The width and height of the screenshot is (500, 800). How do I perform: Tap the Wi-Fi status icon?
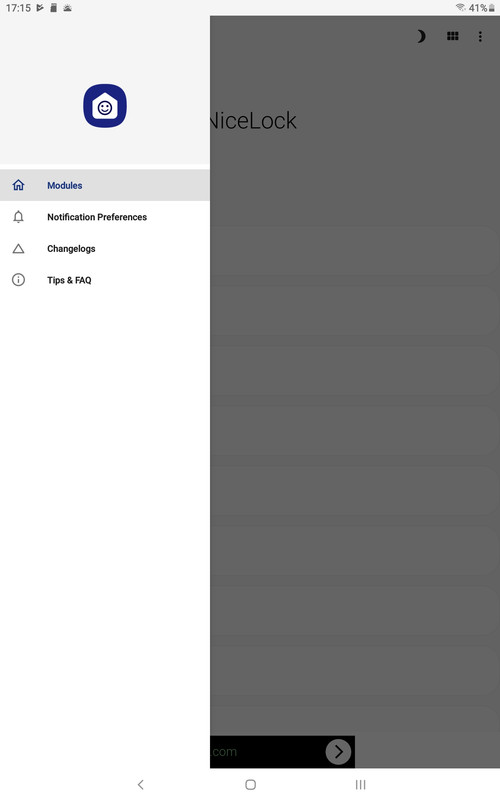[461, 7]
